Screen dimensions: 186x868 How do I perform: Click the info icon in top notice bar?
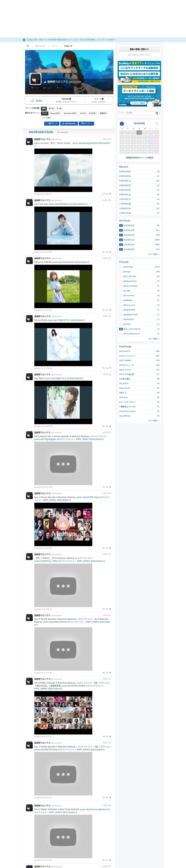(x=24, y=40)
